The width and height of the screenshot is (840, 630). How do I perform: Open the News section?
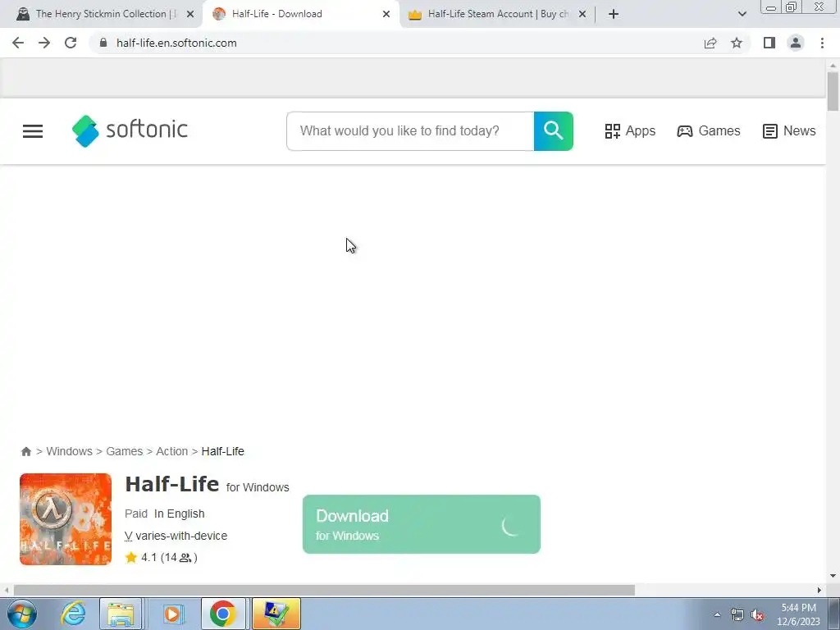pyautogui.click(x=789, y=130)
